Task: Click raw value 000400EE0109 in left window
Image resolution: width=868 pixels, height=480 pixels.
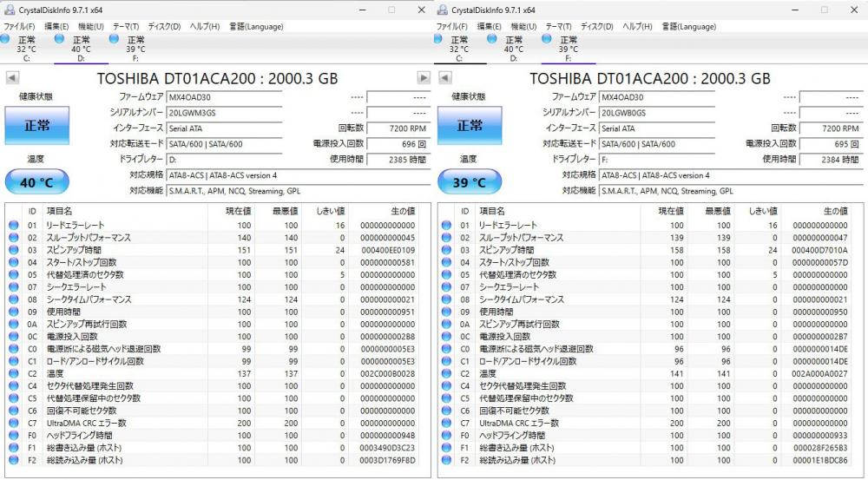Action: (x=387, y=250)
